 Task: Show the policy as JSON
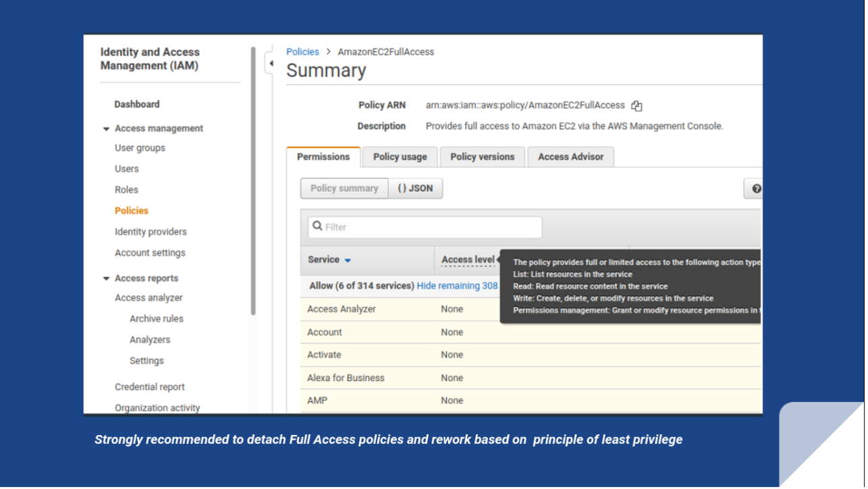[x=415, y=188]
